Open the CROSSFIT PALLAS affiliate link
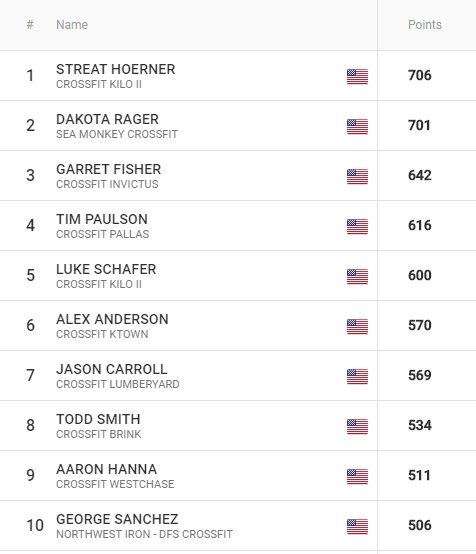476x554 pixels. coord(102,234)
